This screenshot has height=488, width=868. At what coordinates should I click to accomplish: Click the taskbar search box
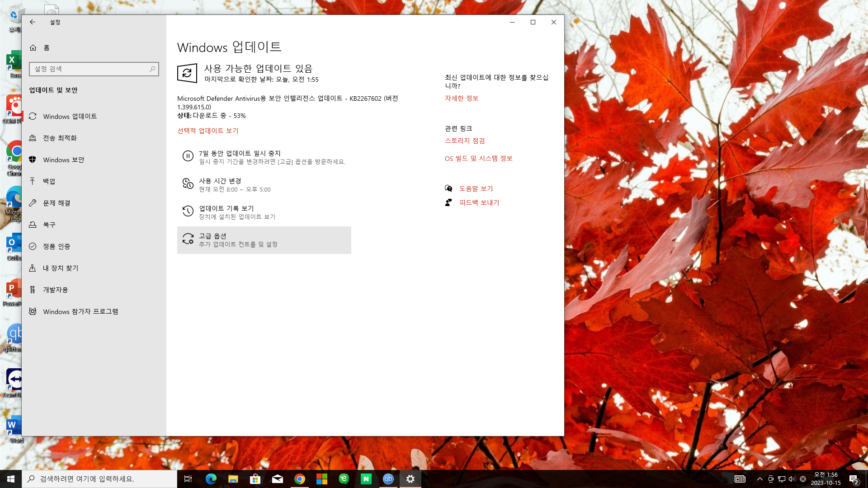pyautogui.click(x=99, y=479)
